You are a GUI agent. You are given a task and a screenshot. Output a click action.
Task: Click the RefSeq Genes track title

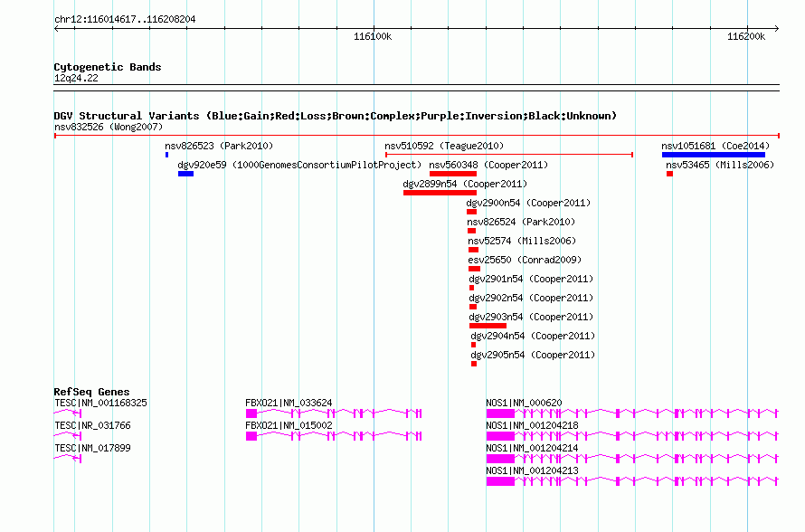91,391
